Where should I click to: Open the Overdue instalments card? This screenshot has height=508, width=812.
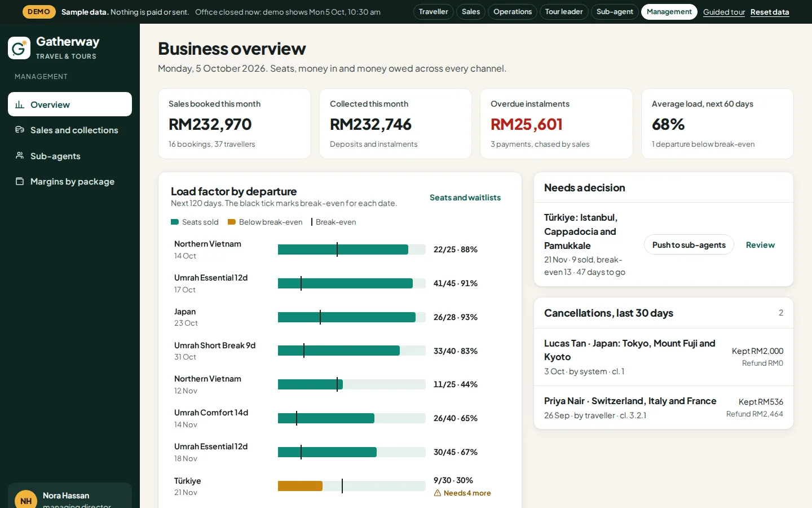557,124
